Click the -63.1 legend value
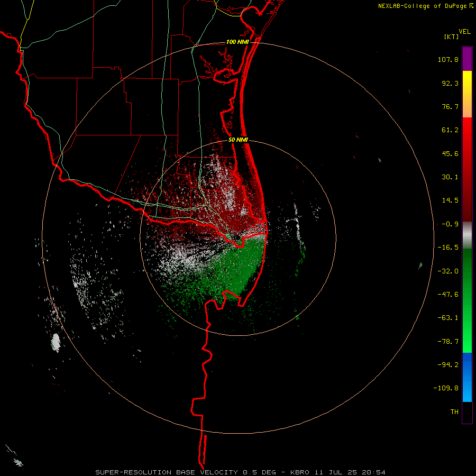Screen dimensions: 476x476 coord(448,318)
